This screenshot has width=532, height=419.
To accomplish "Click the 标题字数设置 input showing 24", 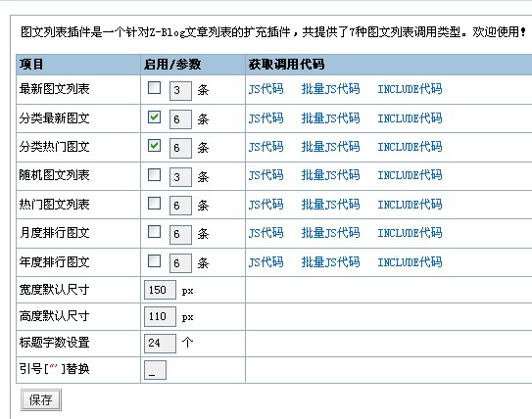I will (x=160, y=343).
